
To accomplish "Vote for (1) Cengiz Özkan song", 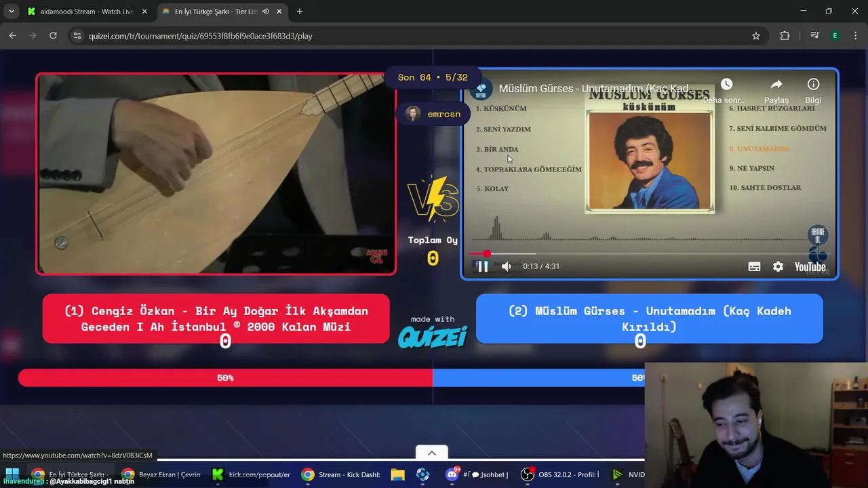I will [x=216, y=319].
